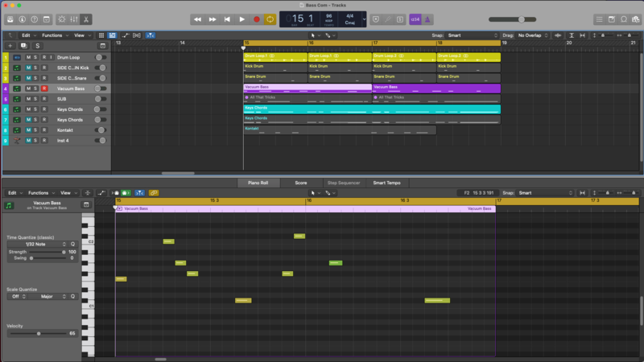Viewport: 644px width, 362px height.
Task: Switch to the Score tab
Action: coord(300,183)
